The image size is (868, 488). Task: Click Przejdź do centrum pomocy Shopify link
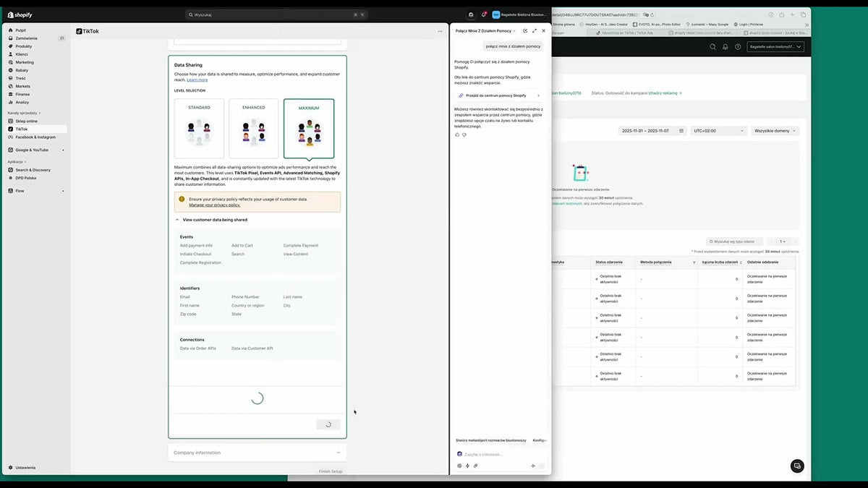(498, 95)
